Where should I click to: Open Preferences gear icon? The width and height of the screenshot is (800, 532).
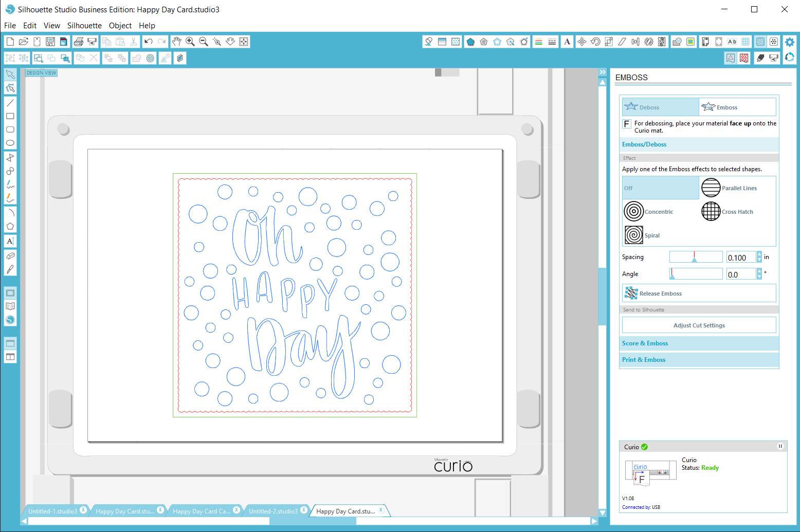click(x=790, y=42)
